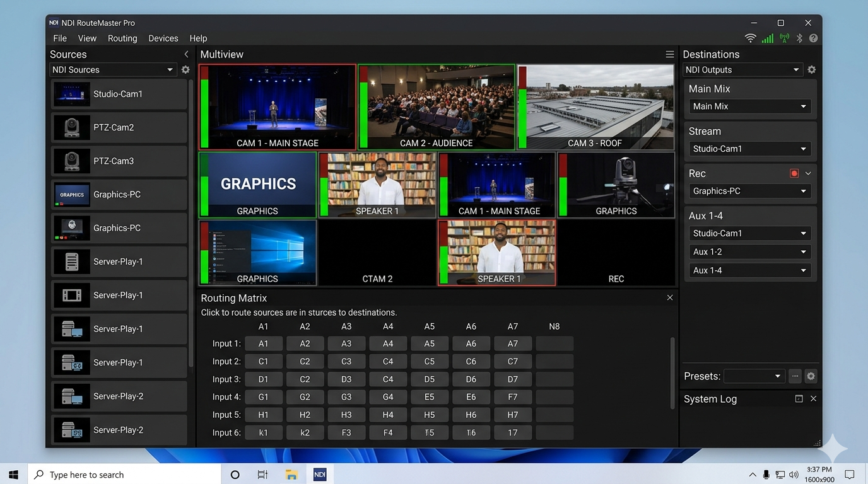Click the Routing Matrix vertical scrollbar
The height and width of the screenshot is (484, 868).
[x=672, y=373]
